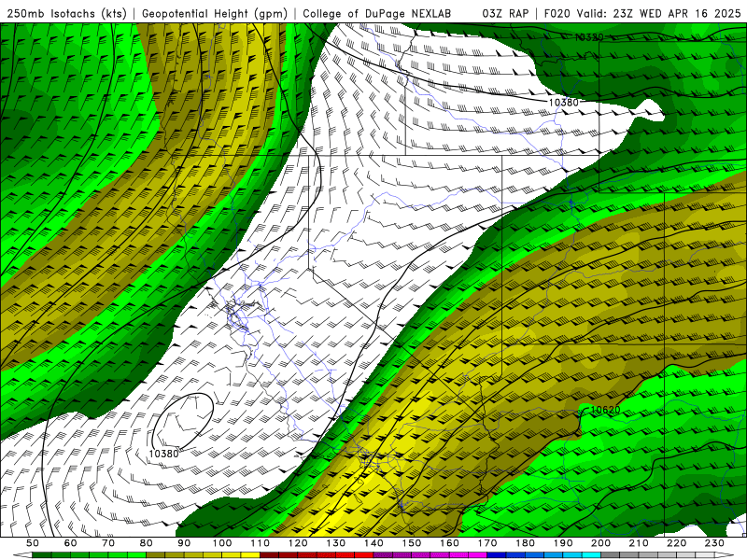This screenshot has width=747, height=560.
Task: Pick the bright magenta swatch ending at 170
Action: (x=478, y=555)
